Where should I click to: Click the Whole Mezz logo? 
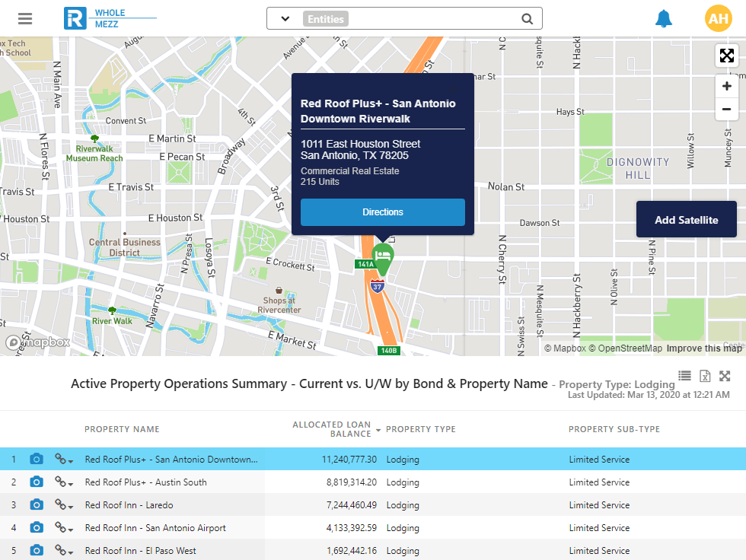click(110, 18)
